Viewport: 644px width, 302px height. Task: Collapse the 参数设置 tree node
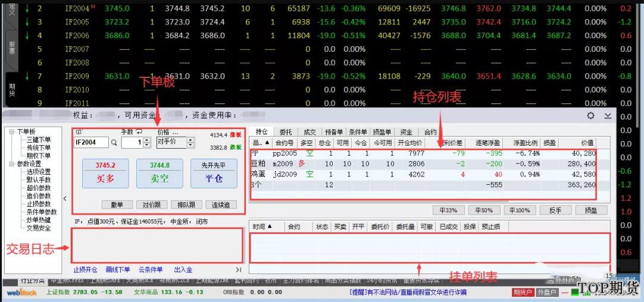tap(11, 163)
